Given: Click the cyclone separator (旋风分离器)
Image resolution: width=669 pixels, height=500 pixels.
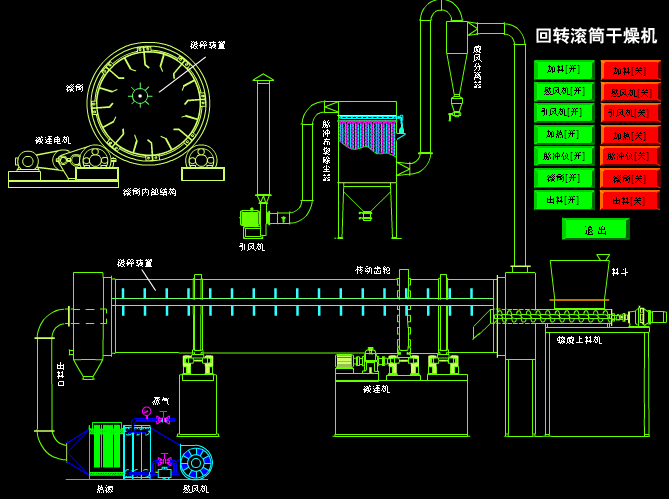Looking at the screenshot, I should click(457, 62).
